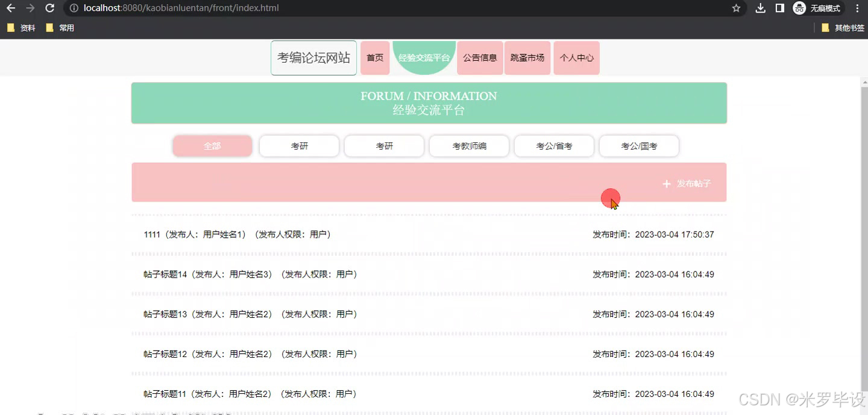
Task: Select the 考研 filter next to 考教师编
Action: pos(384,146)
